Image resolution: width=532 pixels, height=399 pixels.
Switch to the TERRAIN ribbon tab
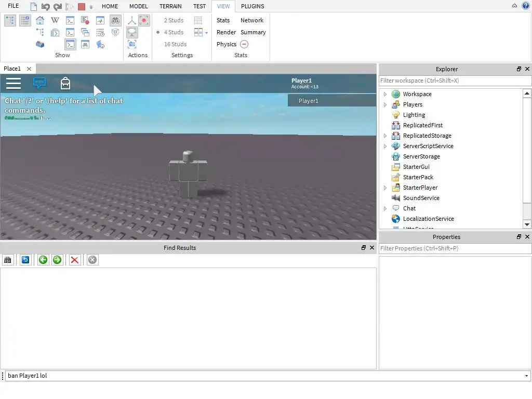170,6
